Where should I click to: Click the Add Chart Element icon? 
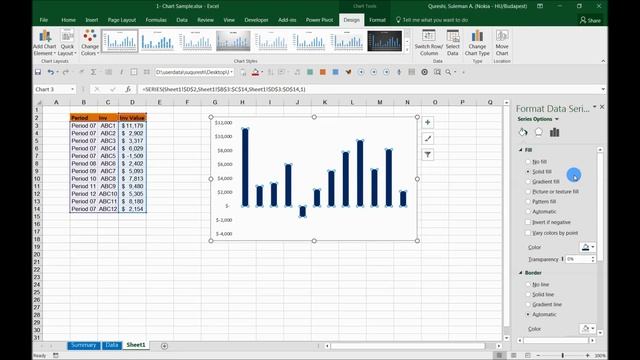pyautogui.click(x=45, y=36)
